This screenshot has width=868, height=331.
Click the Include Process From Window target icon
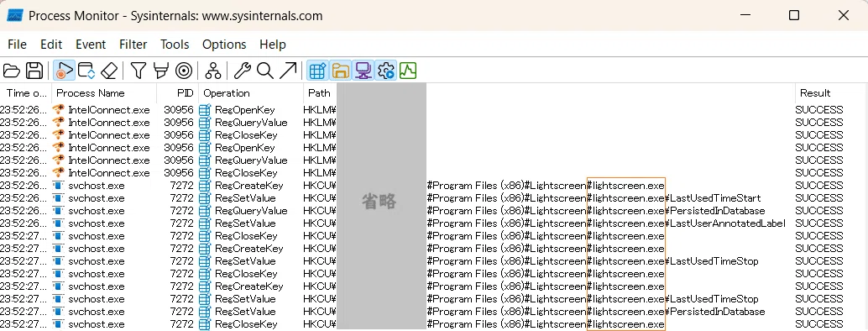pyautogui.click(x=184, y=71)
